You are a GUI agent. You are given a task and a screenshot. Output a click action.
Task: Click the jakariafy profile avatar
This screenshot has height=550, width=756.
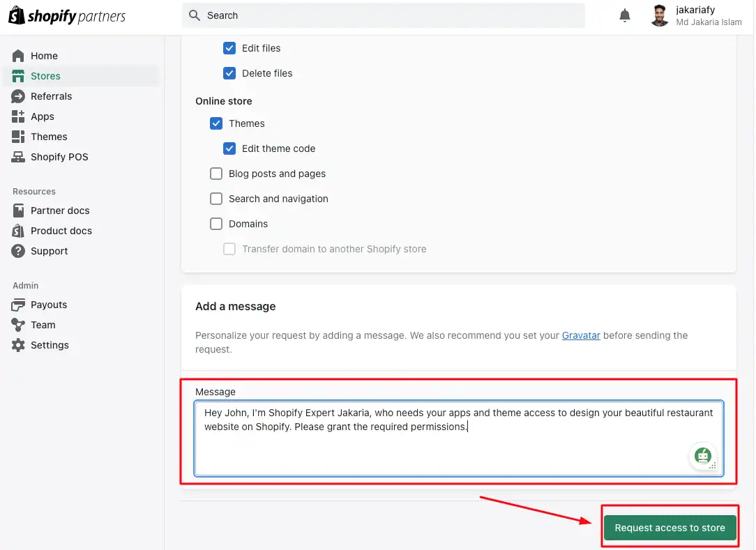click(x=659, y=15)
